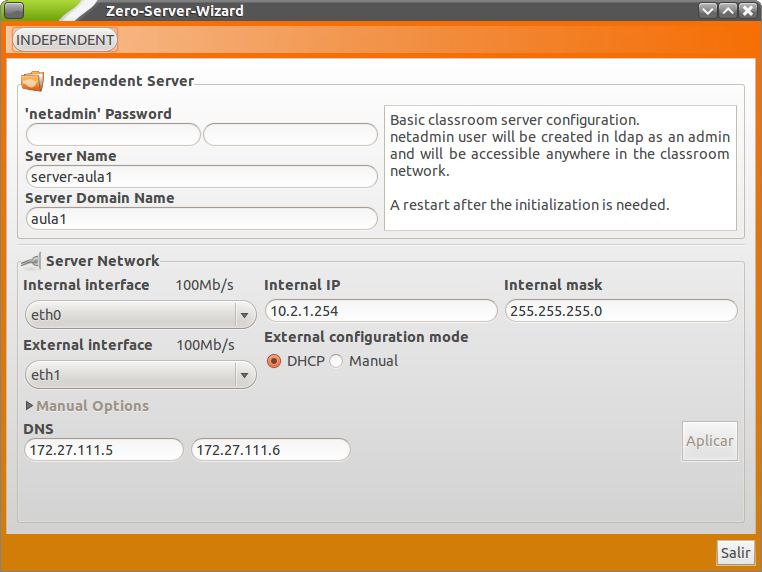The image size is (762, 572).
Task: Click the Independent Server folder icon
Action: pyautogui.click(x=32, y=81)
